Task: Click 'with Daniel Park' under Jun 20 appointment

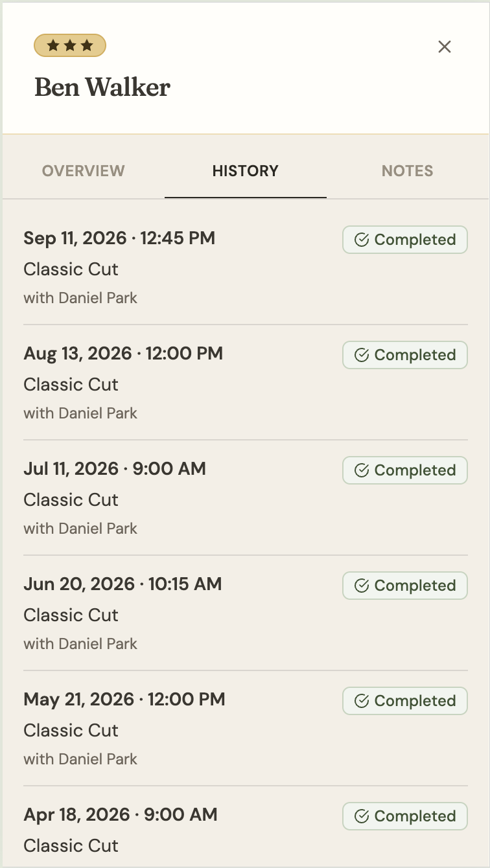Action: [80, 644]
